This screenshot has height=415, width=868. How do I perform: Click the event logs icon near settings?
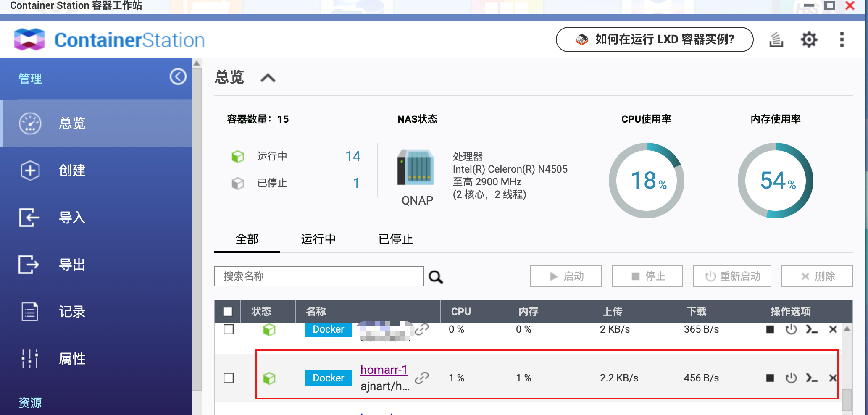tap(776, 39)
